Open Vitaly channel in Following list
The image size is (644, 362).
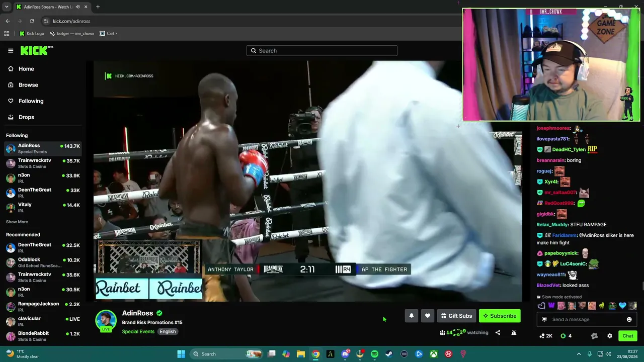[x=43, y=207]
